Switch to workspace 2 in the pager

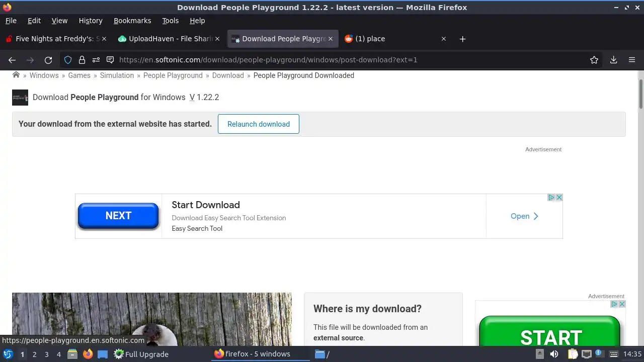[x=34, y=354]
